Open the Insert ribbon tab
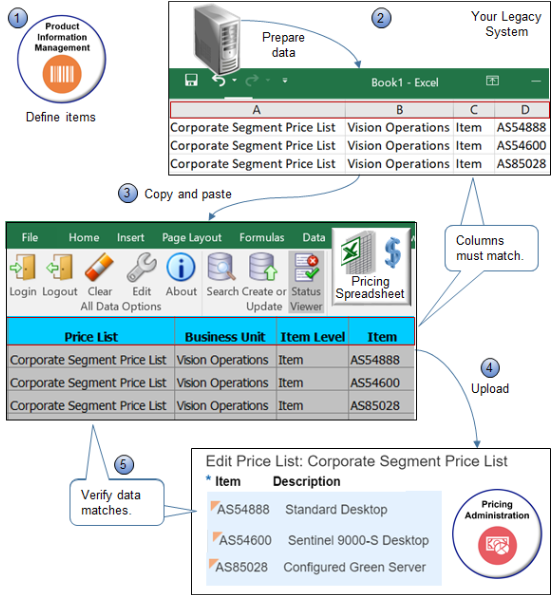This screenshot has height=596, width=554. (130, 238)
